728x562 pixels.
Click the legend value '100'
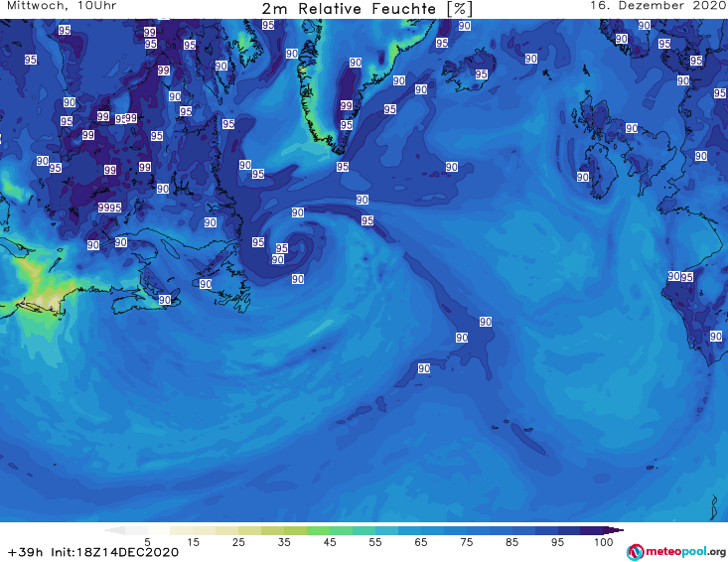(x=604, y=542)
